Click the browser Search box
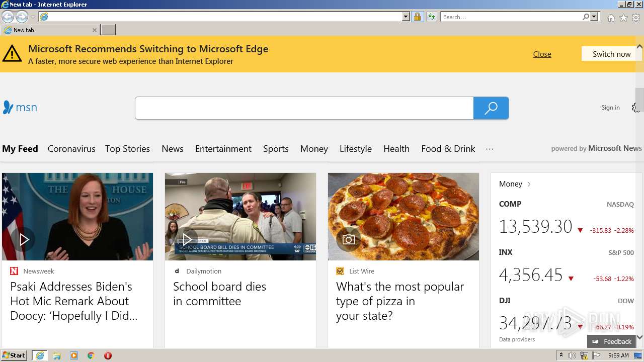This screenshot has height=362, width=644. [511, 17]
